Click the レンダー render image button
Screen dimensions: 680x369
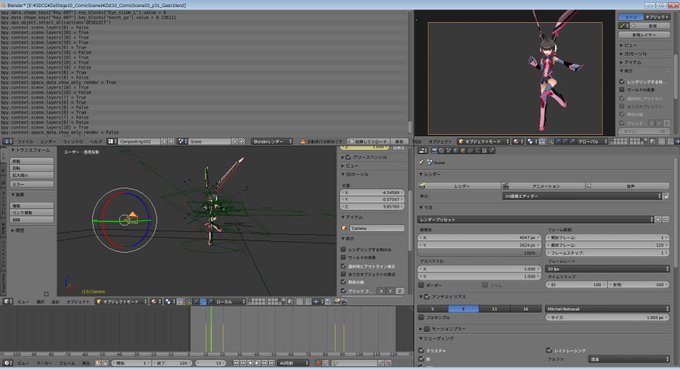coord(459,186)
